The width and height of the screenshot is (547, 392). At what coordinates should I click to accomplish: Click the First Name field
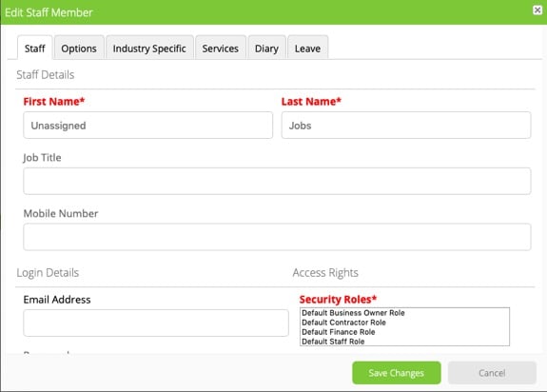point(147,126)
